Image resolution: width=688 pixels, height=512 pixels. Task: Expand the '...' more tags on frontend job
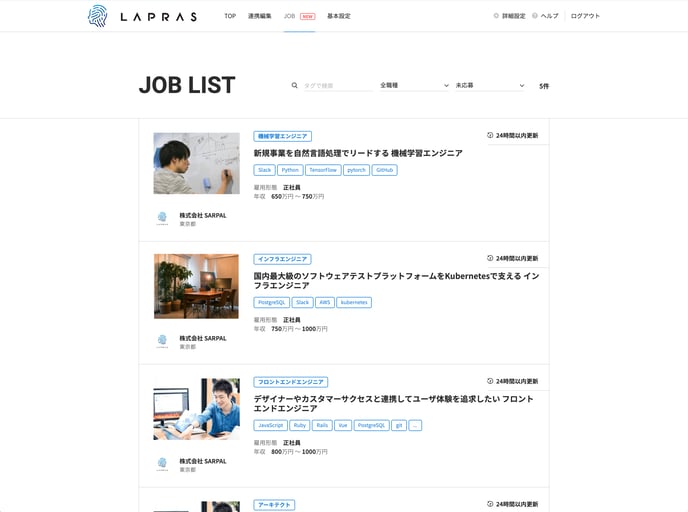tap(415, 426)
